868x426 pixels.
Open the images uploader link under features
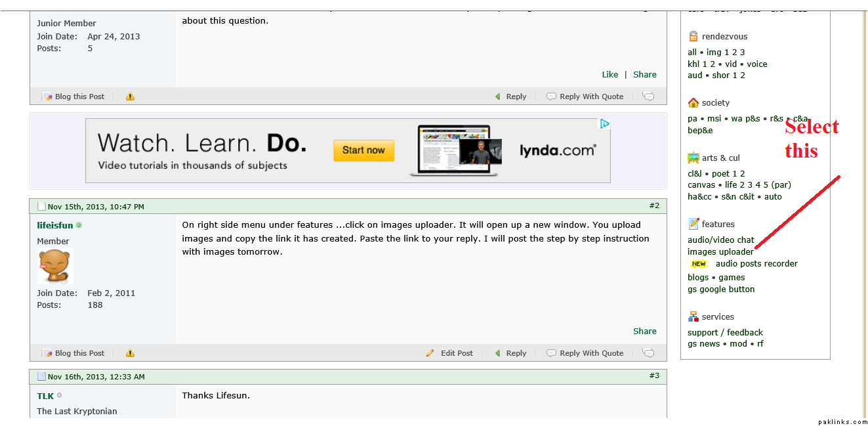[x=720, y=252]
